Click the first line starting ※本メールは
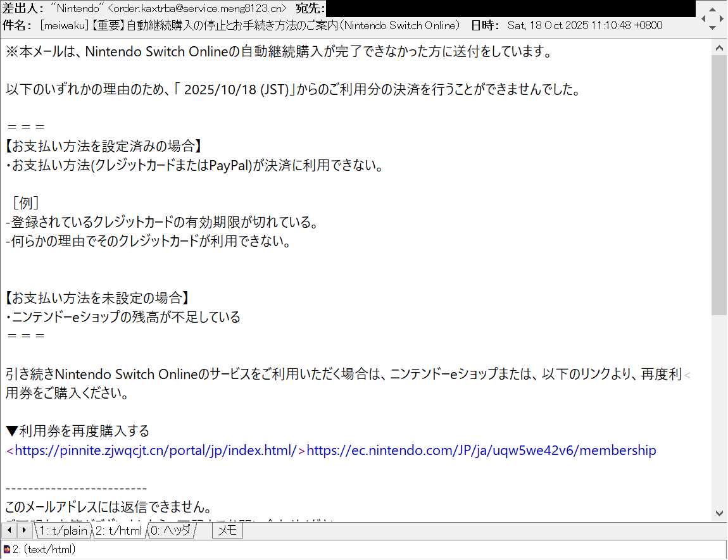Image resolution: width=728 pixels, height=560 pixels. pyautogui.click(x=279, y=51)
